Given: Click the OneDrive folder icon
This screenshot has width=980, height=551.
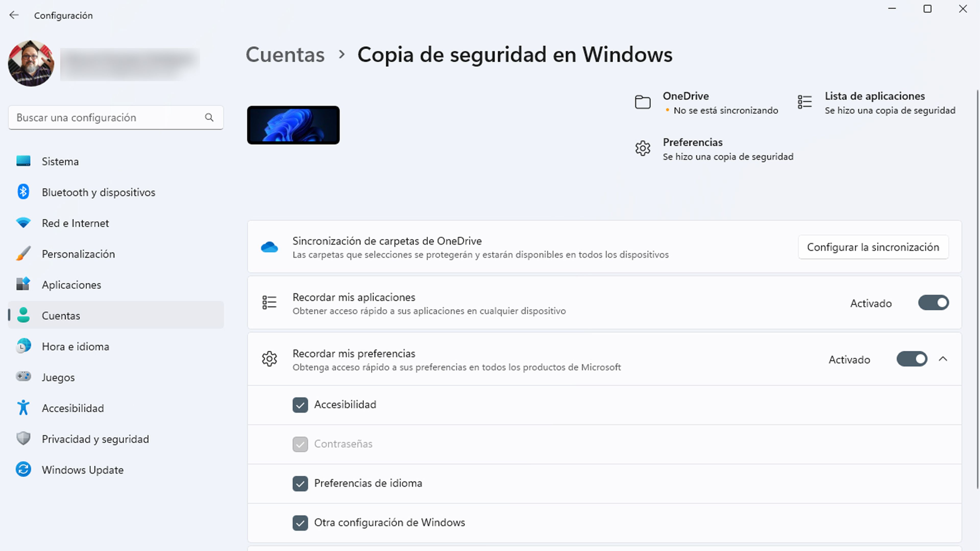Looking at the screenshot, I should coord(643,102).
